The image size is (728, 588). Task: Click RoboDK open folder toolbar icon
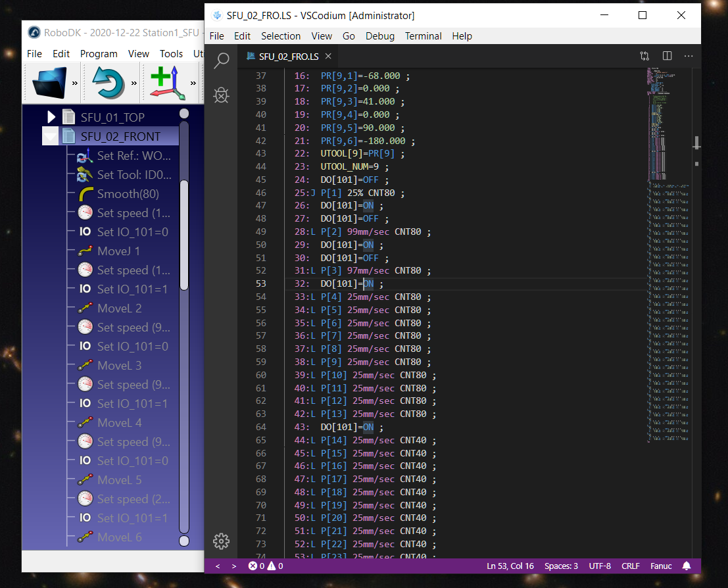pos(50,82)
